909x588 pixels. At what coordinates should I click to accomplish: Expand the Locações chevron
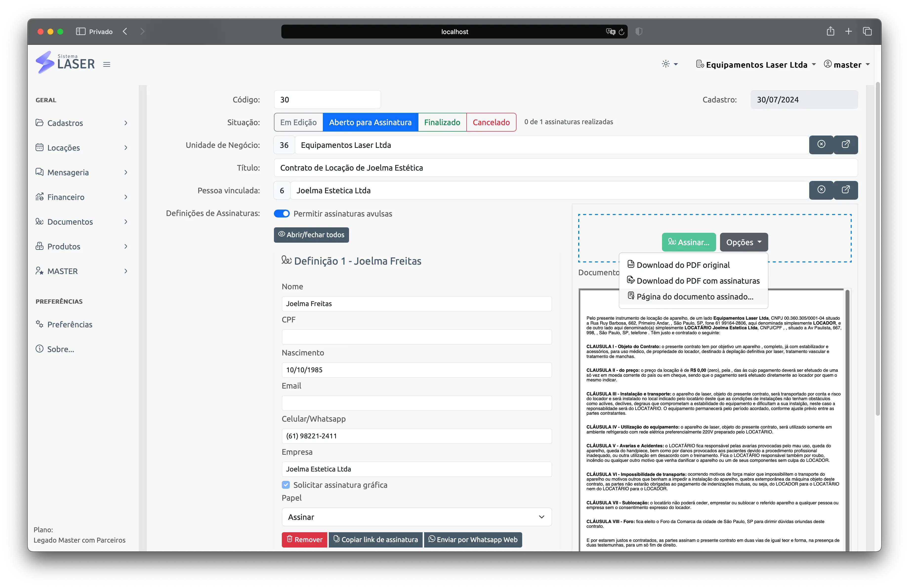pos(126,148)
